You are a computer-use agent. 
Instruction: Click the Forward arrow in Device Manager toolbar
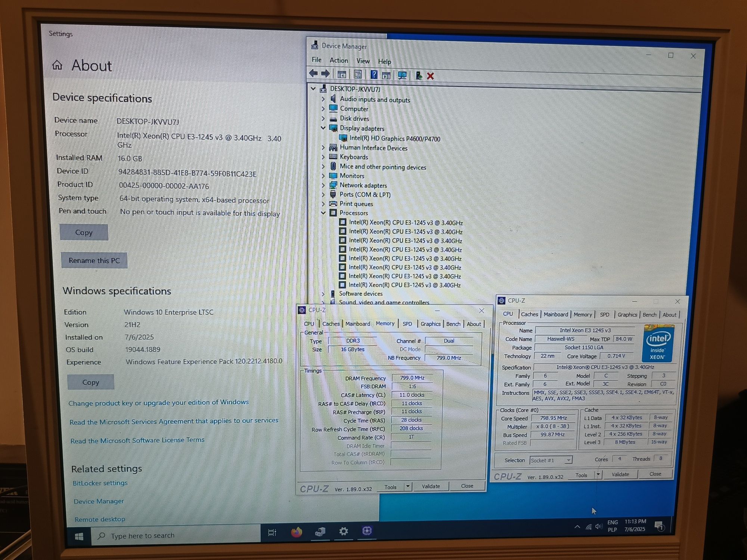click(326, 74)
